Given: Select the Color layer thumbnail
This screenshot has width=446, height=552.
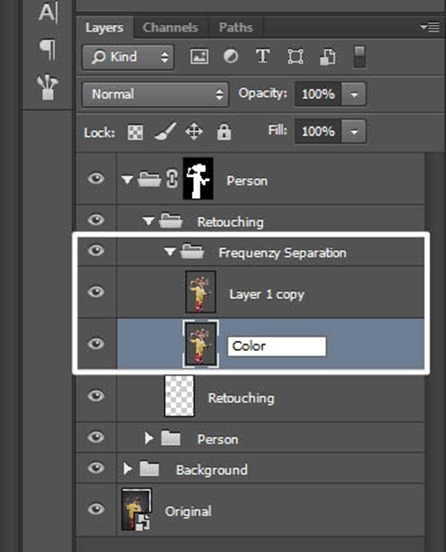Looking at the screenshot, I should [201, 344].
